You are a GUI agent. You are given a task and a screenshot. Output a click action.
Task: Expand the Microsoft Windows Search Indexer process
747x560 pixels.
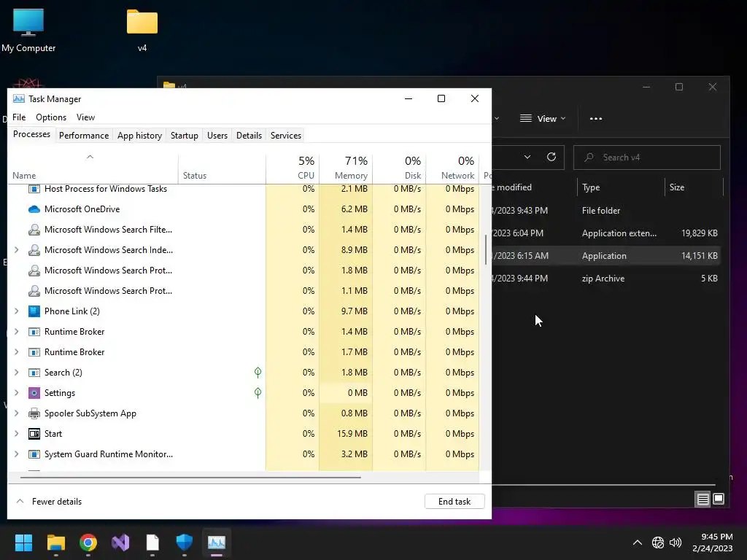(16, 250)
